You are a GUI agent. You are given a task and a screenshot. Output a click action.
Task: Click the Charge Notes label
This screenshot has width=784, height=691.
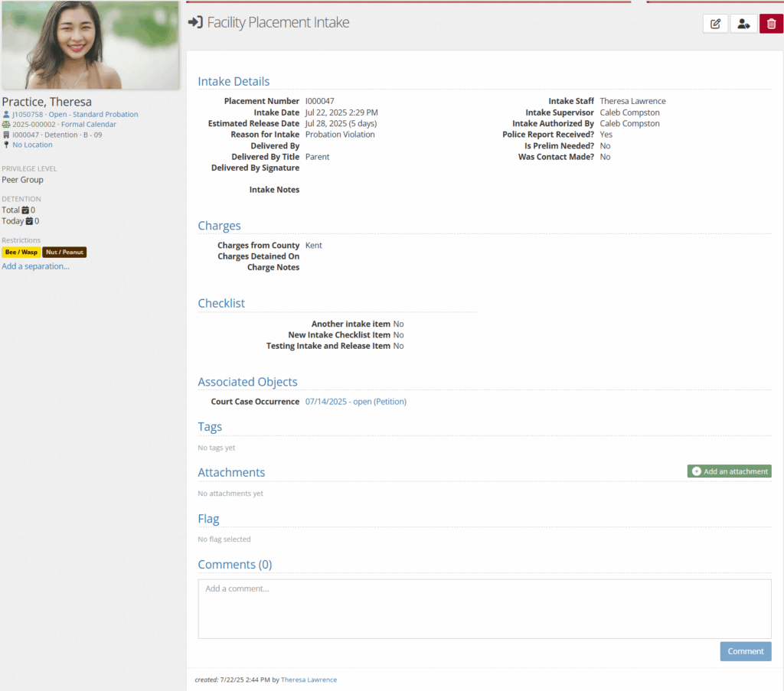[273, 267]
